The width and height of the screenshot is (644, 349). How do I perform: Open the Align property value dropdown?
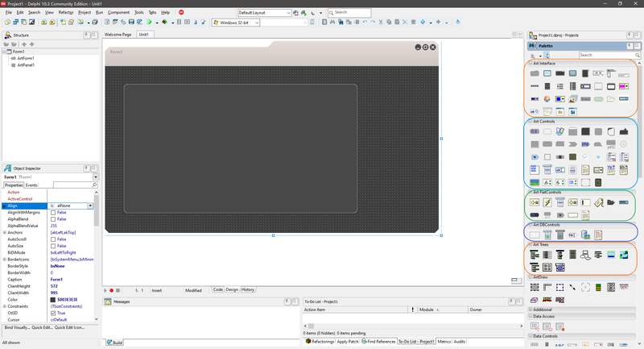click(90, 206)
